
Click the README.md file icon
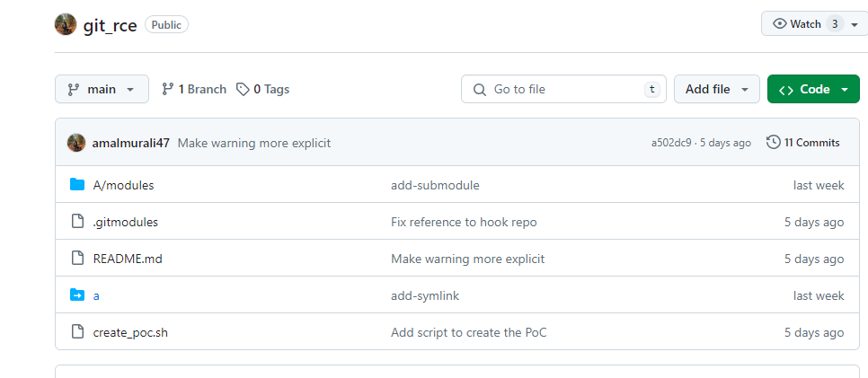click(77, 259)
